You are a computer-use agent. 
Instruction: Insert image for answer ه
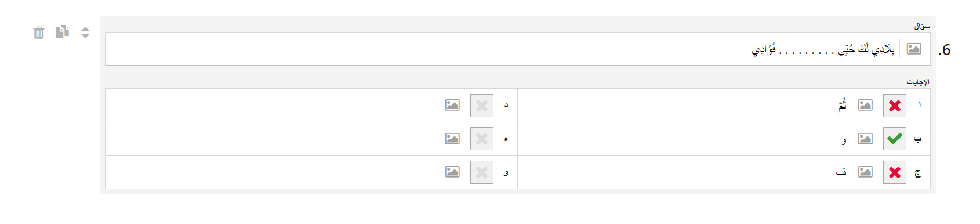pos(452,139)
